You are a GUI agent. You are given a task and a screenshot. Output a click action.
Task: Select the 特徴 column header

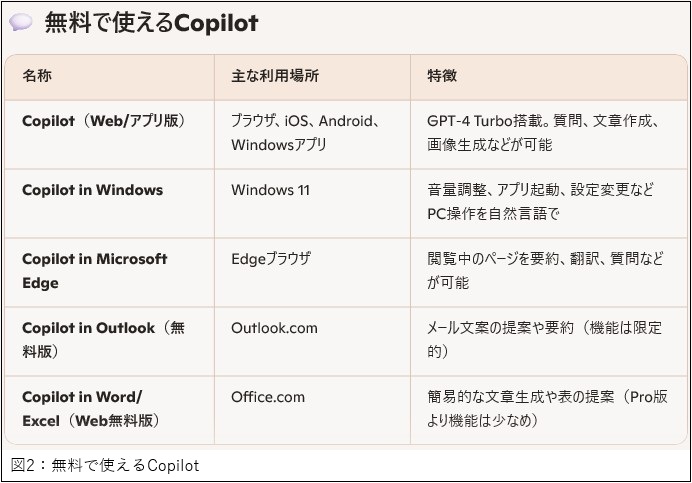pyautogui.click(x=442, y=76)
